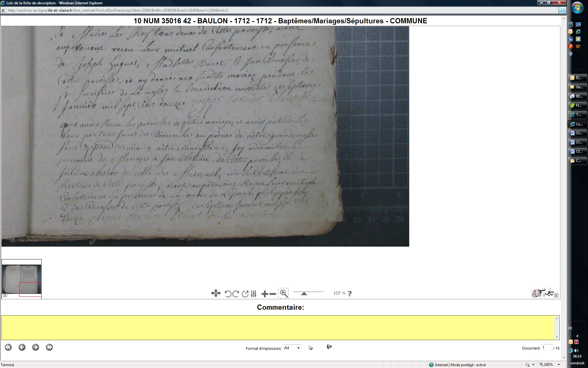Advance to the next document page
The width and height of the screenshot is (588, 368).
tap(36, 347)
